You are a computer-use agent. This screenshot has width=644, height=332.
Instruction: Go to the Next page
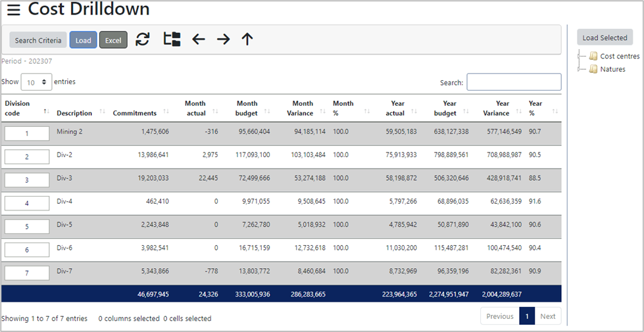tap(548, 316)
